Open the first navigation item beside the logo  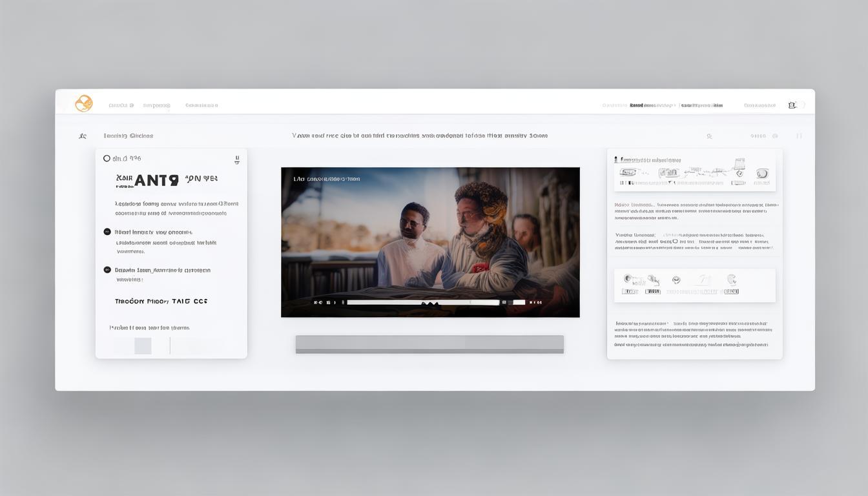121,105
